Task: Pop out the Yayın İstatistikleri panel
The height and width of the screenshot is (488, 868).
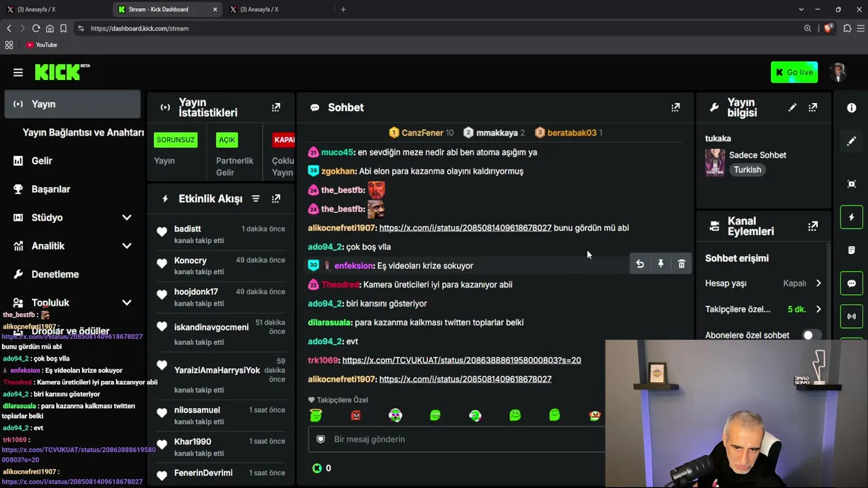Action: (x=276, y=107)
